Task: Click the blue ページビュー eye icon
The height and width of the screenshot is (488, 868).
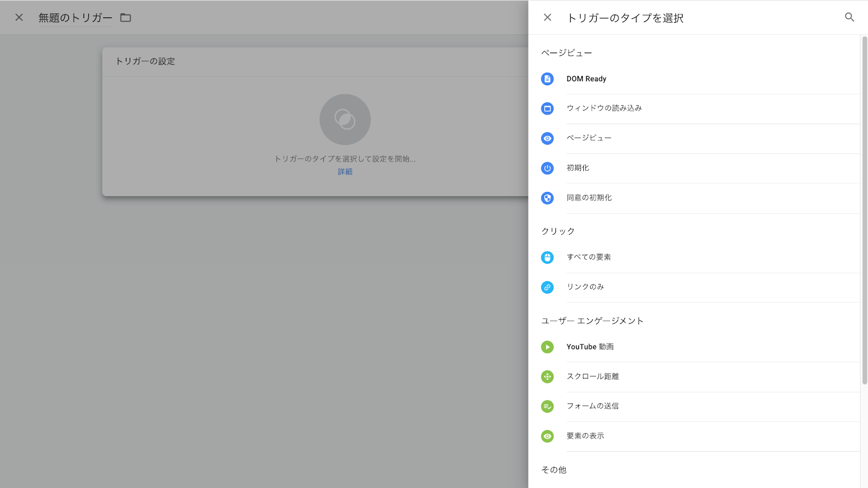Action: (547, 138)
